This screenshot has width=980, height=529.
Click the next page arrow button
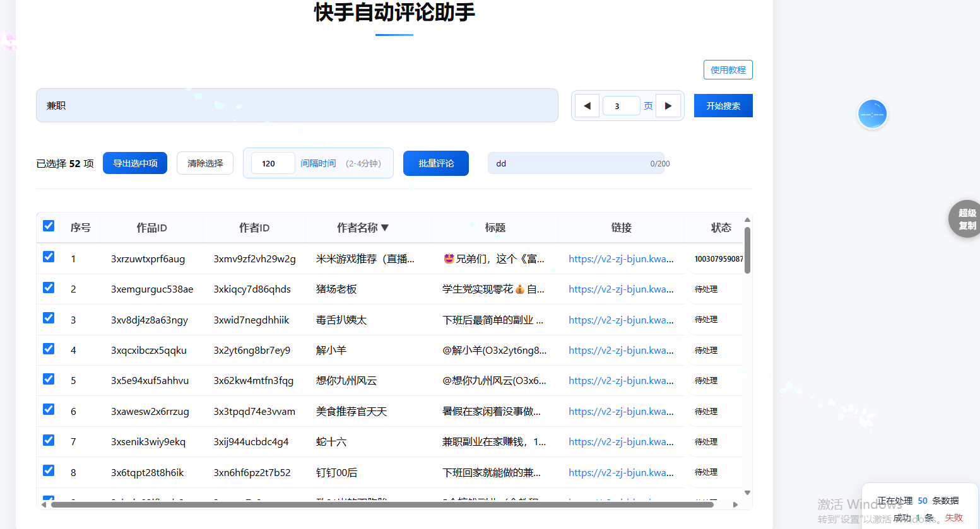pyautogui.click(x=668, y=106)
